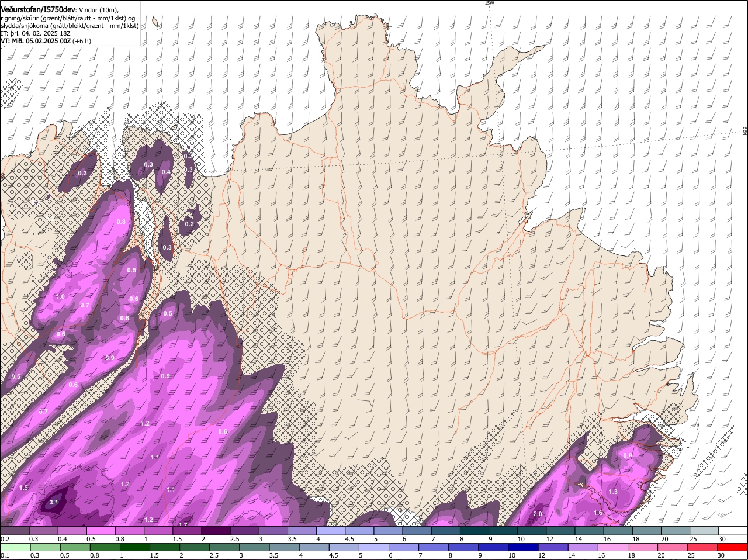
Task: Select the 1.7 value label on the map
Action: coord(183,524)
